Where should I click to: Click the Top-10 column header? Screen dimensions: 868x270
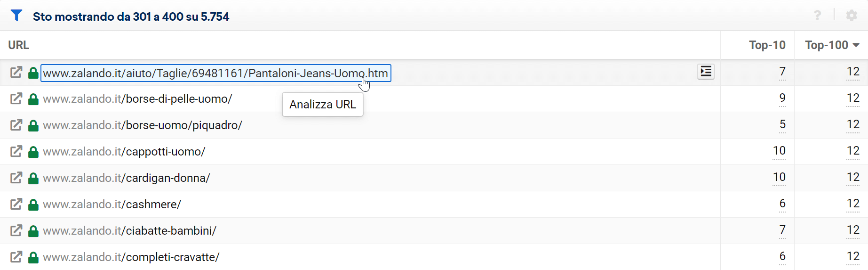tap(767, 45)
